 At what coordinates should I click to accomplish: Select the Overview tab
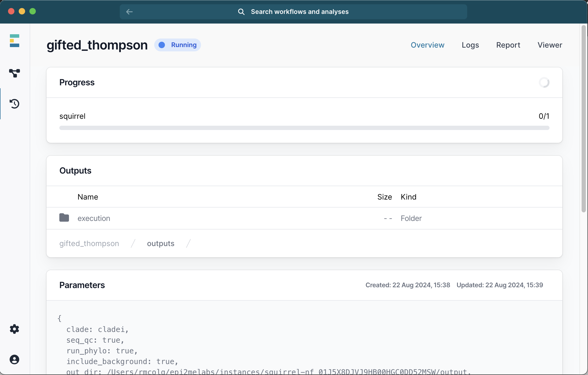coord(427,45)
